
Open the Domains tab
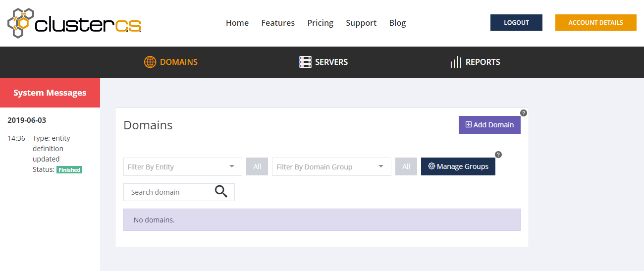[x=171, y=62]
